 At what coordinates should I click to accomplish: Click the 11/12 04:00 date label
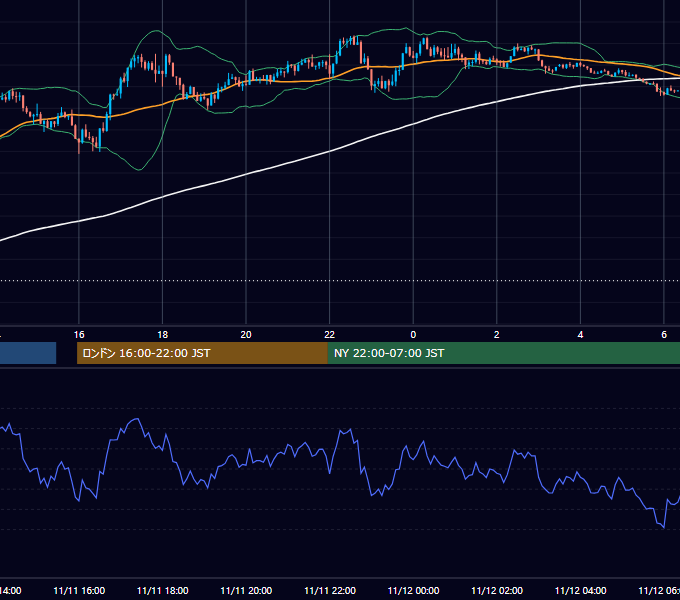[581, 591]
